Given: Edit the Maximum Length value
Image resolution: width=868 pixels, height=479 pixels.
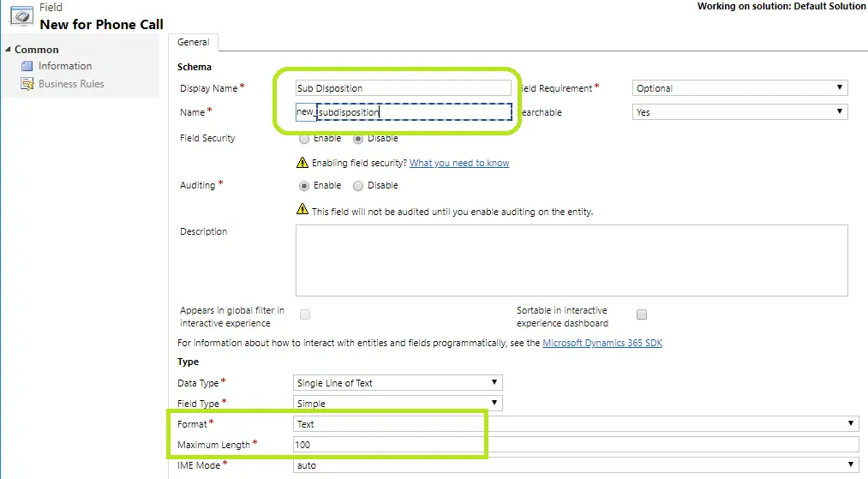Looking at the screenshot, I should [x=576, y=445].
